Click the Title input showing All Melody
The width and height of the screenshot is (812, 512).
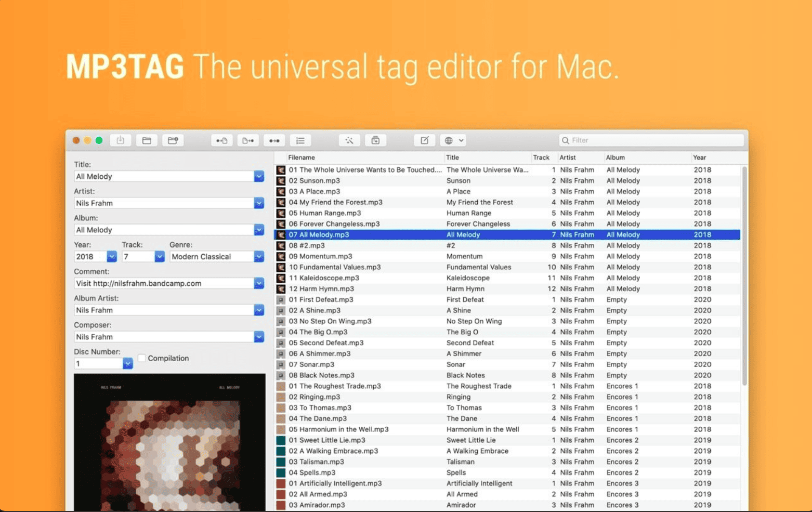[164, 176]
